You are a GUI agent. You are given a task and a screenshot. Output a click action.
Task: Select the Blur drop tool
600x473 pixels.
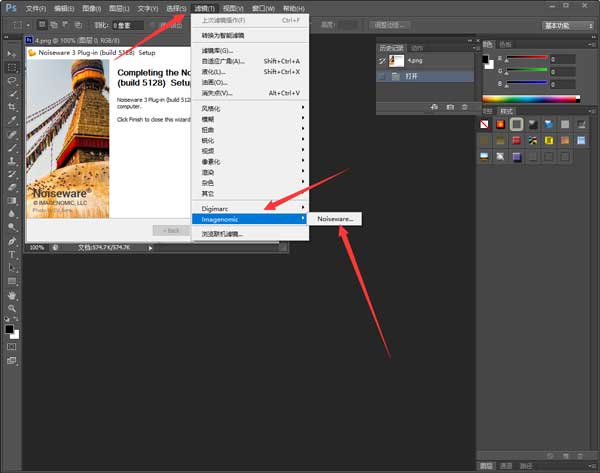(x=12, y=214)
